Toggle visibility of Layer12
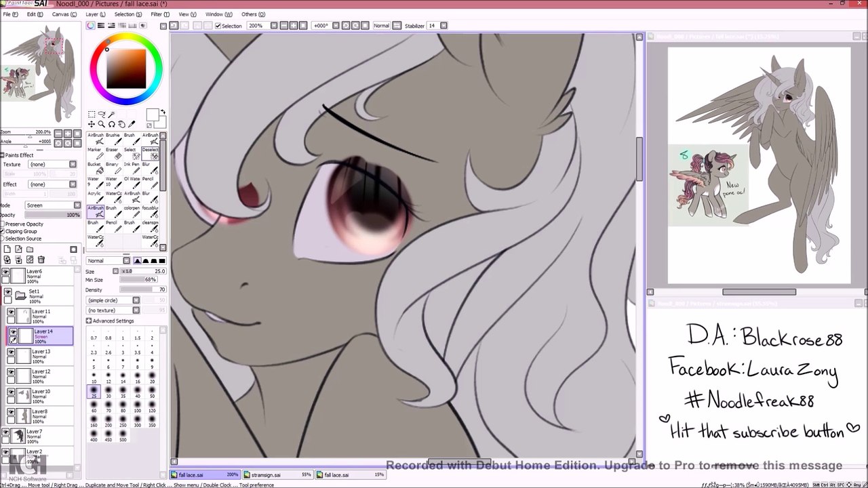The image size is (868, 488). click(x=12, y=372)
